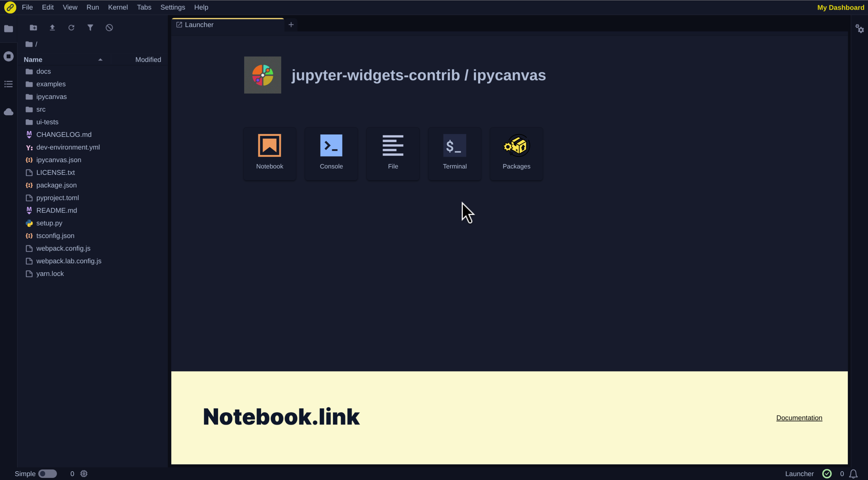
Task: Toggle the Simple interface switch
Action: pos(48,474)
